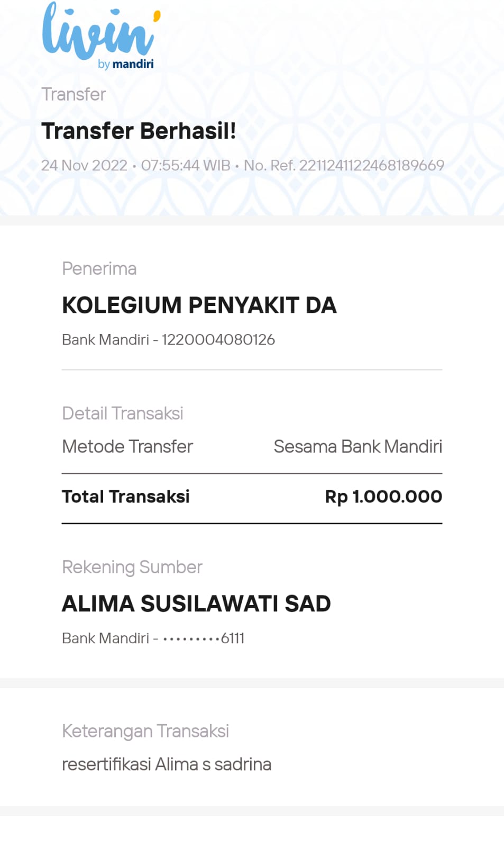Click the timestamp 07:55:44 WIB

(x=186, y=166)
